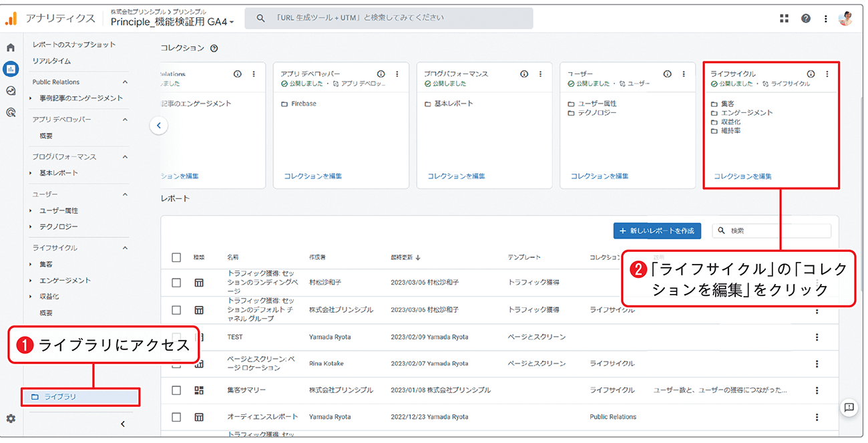Click コレクションを編集 on ユーザー card
Image resolution: width=868 pixels, height=443 pixels.
coord(600,176)
